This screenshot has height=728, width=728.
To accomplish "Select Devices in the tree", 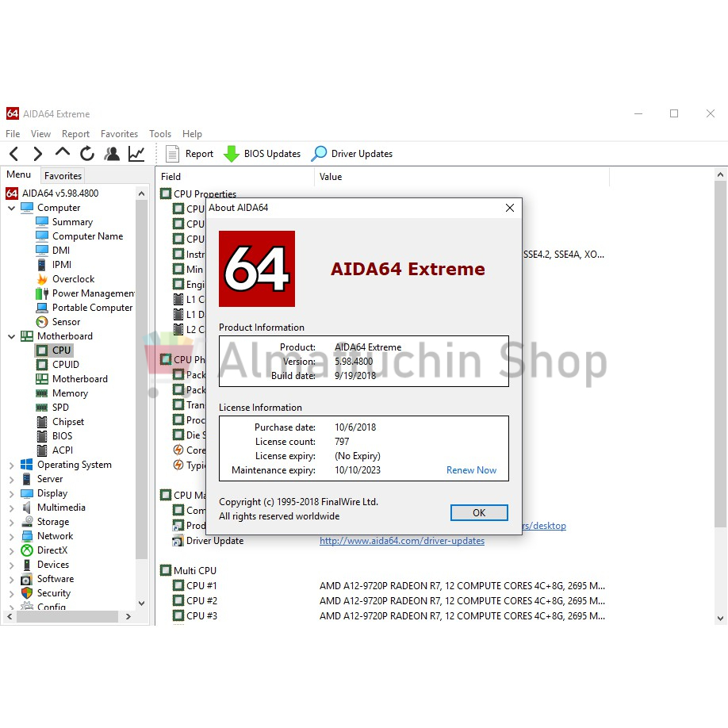I will 53,565.
